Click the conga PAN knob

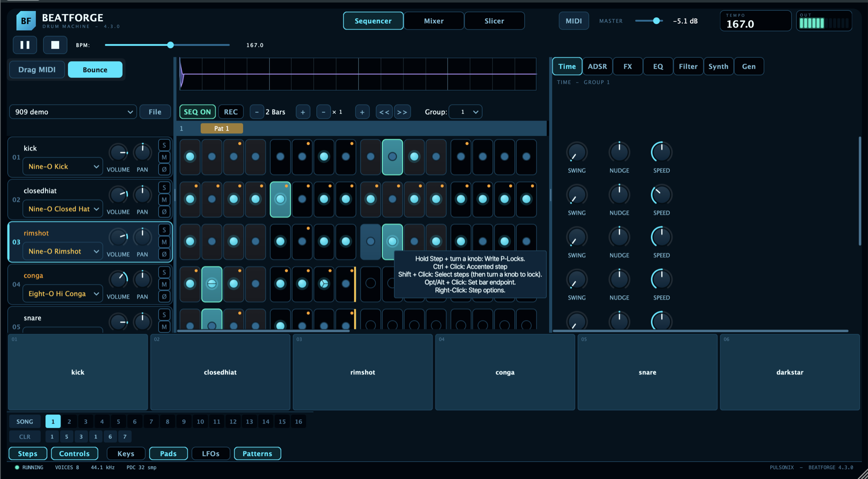point(142,280)
